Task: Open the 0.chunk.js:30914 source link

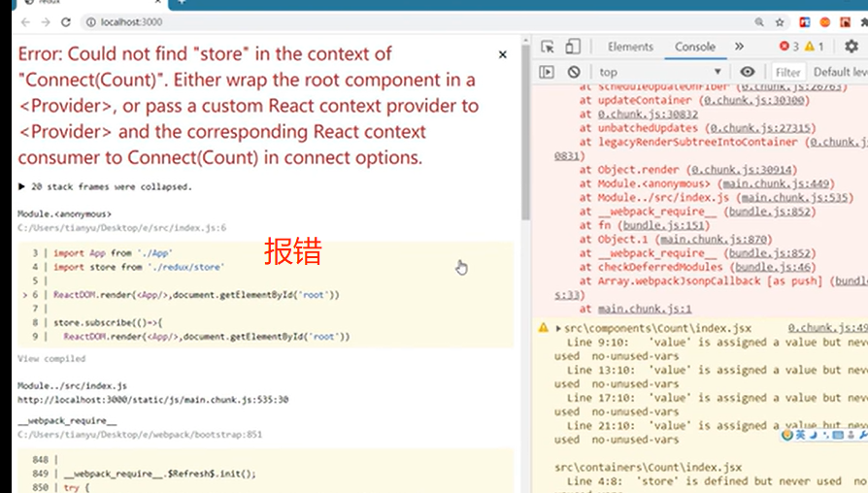Action: (x=741, y=170)
